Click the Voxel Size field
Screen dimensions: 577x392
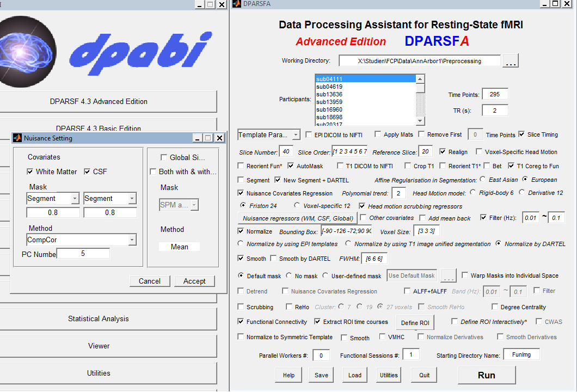pyautogui.click(x=427, y=231)
